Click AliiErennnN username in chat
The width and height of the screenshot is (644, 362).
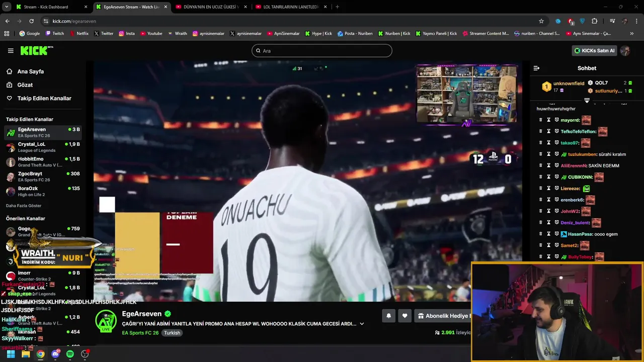point(574,165)
